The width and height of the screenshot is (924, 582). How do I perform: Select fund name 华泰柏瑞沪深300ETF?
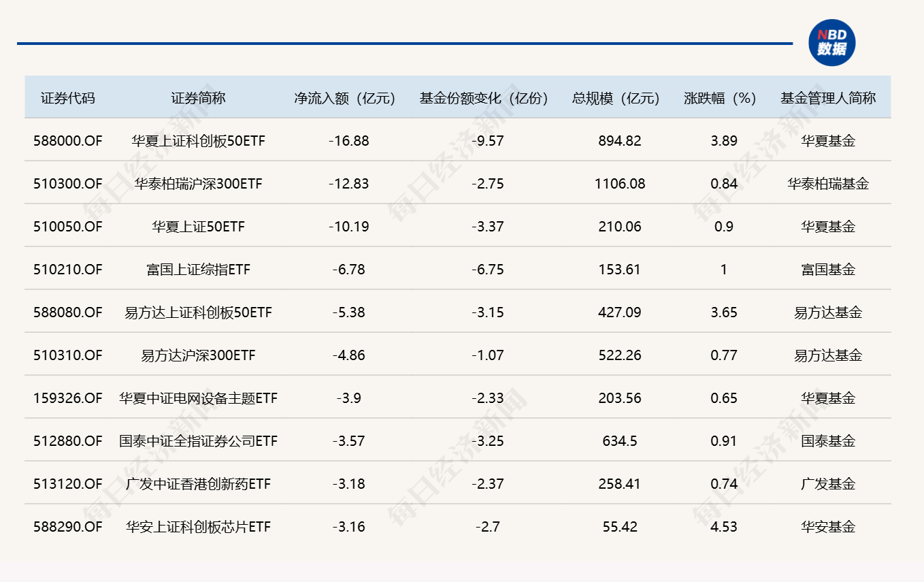tap(198, 184)
